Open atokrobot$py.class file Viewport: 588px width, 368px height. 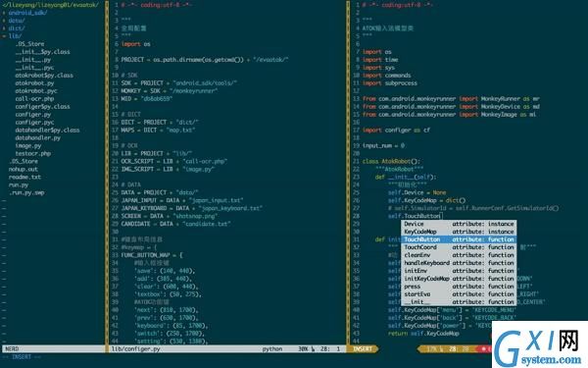tap(44, 76)
